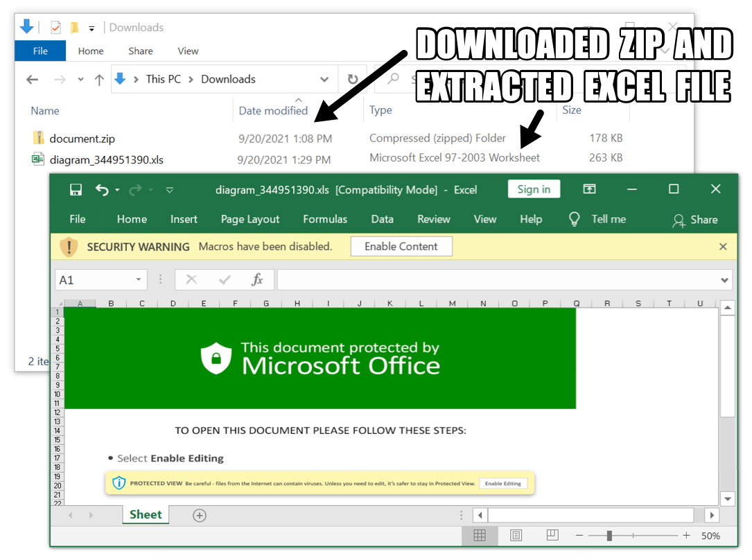752x560 pixels.
Task: Open File tab in Explorer window
Action: pyautogui.click(x=40, y=51)
